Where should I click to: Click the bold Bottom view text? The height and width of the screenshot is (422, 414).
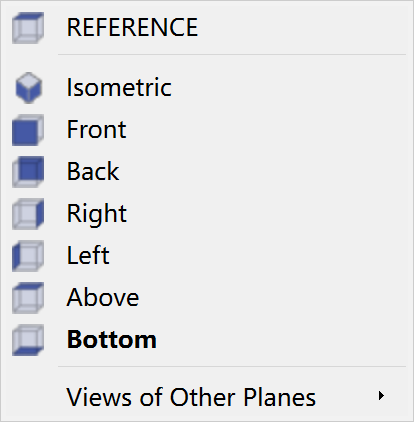pos(112,339)
